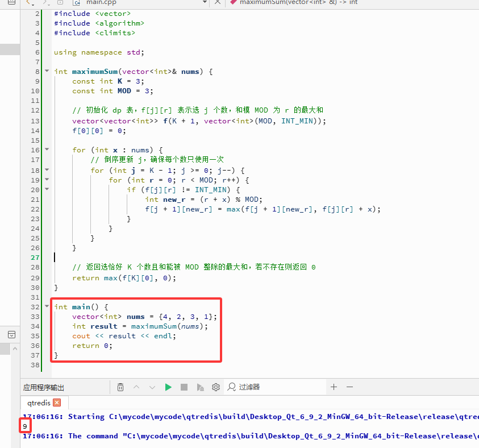
Task: Go to previous output item with up chevron
Action: [136, 387]
